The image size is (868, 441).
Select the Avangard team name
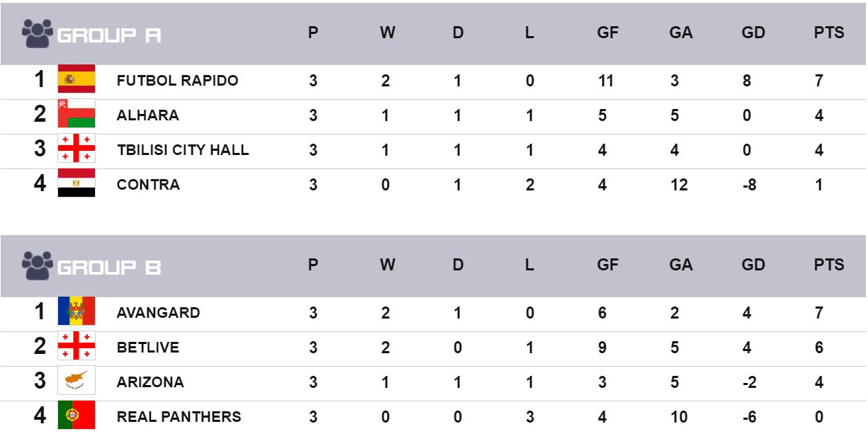tap(158, 313)
